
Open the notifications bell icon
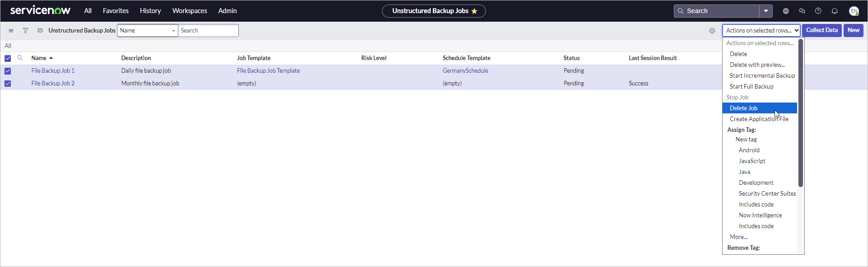(835, 11)
